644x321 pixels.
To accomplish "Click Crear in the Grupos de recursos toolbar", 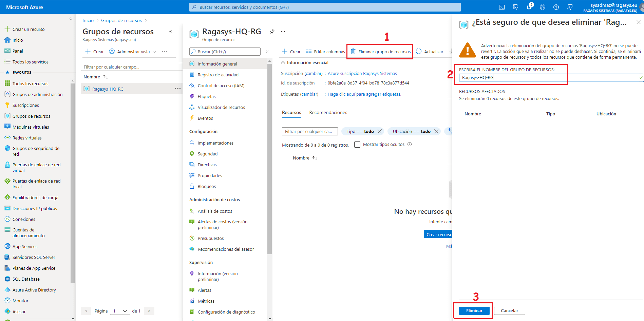I will [x=94, y=52].
